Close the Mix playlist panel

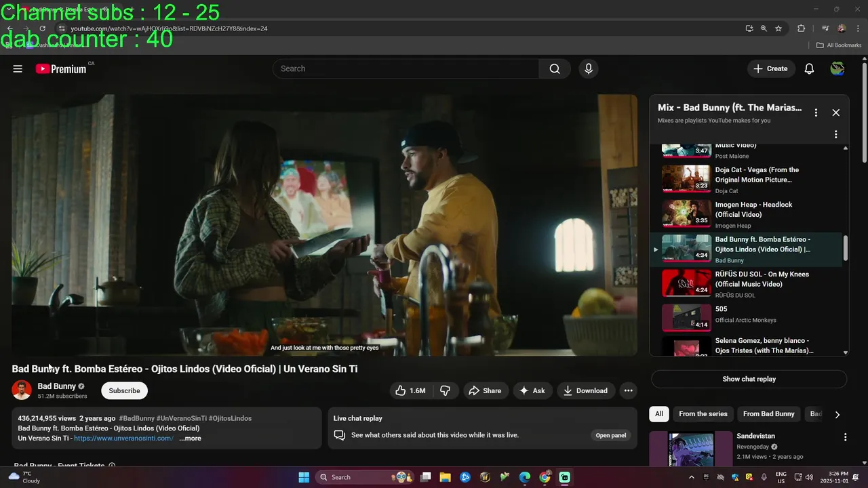[x=835, y=113]
